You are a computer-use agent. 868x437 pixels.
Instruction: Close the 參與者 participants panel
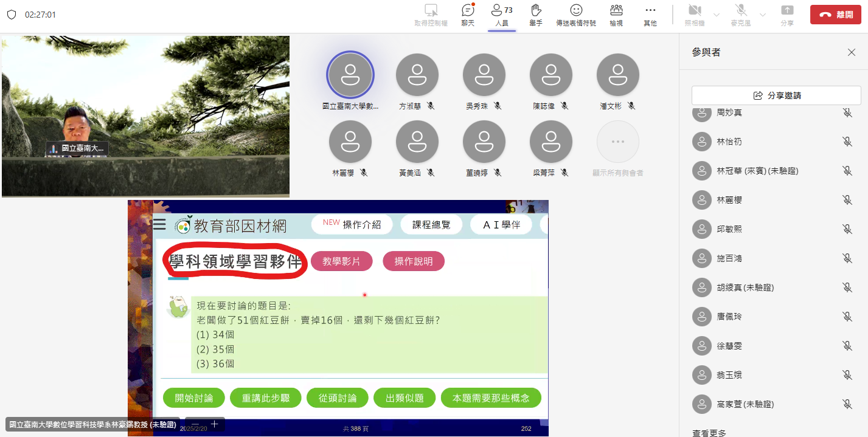coord(852,52)
